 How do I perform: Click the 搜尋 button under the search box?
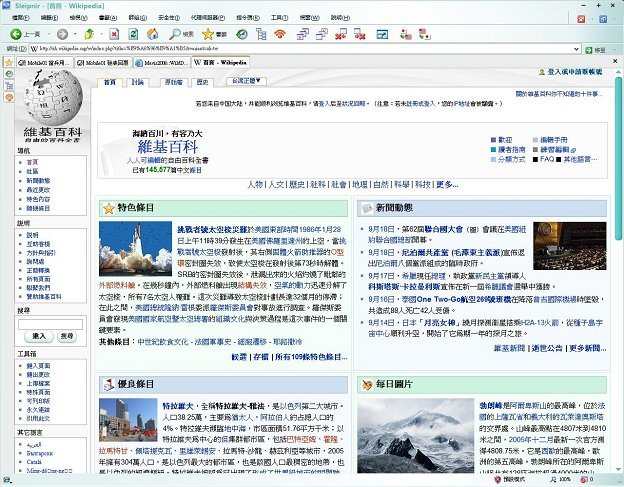pos(66,337)
